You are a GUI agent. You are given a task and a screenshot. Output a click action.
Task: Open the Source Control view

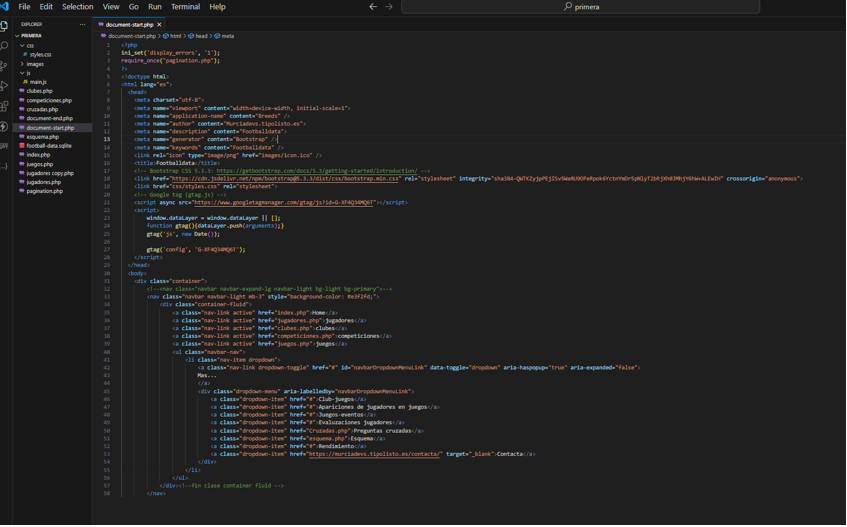[x=5, y=66]
